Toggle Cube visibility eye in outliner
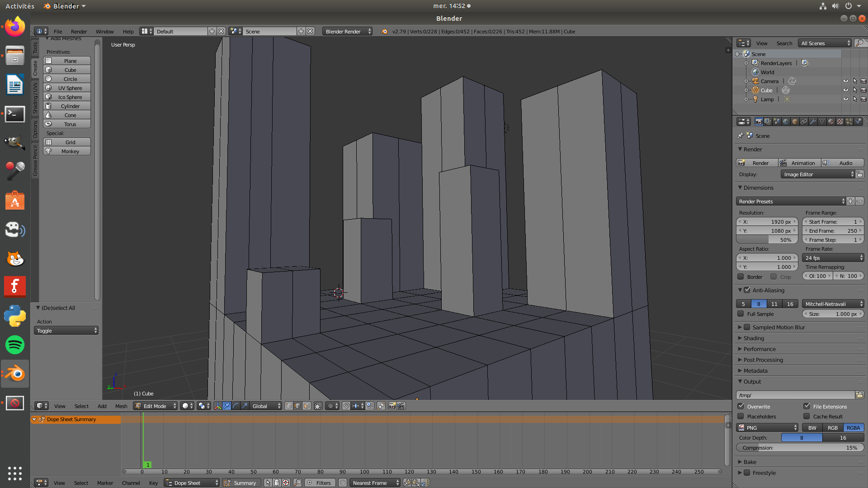868x488 pixels. (845, 90)
